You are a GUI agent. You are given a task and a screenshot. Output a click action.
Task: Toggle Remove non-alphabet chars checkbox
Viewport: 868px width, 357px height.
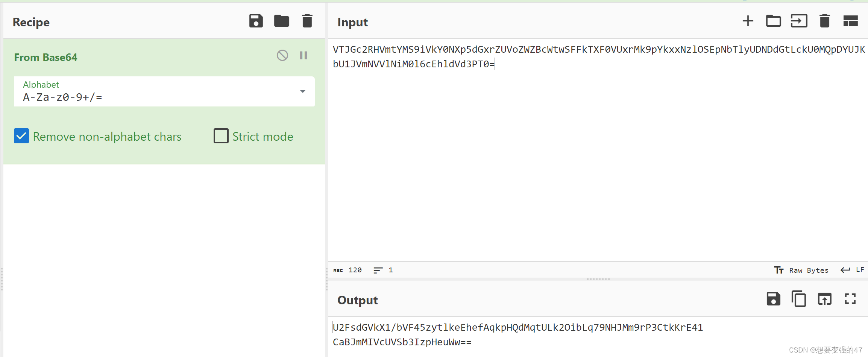click(x=21, y=136)
